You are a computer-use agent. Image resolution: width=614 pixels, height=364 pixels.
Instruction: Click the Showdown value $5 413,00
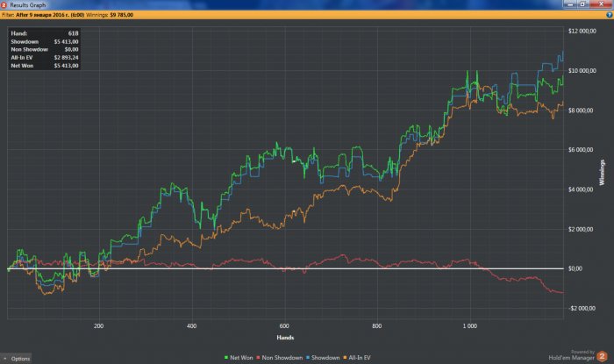point(66,41)
